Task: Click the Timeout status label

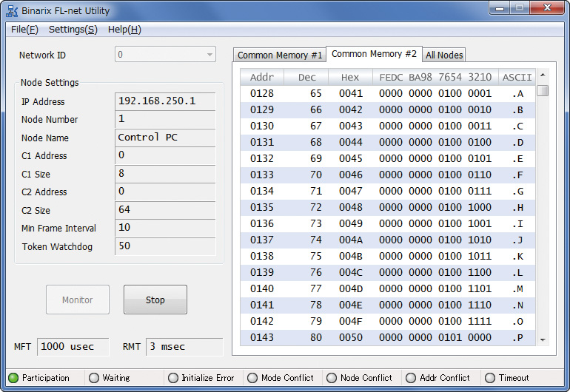Action: coord(514,378)
